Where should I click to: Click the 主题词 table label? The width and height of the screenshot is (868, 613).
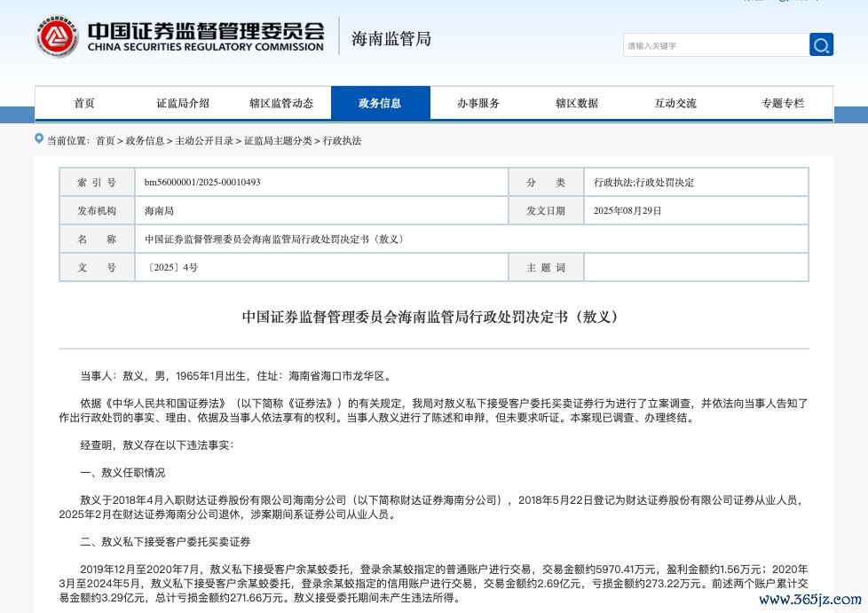[546, 268]
